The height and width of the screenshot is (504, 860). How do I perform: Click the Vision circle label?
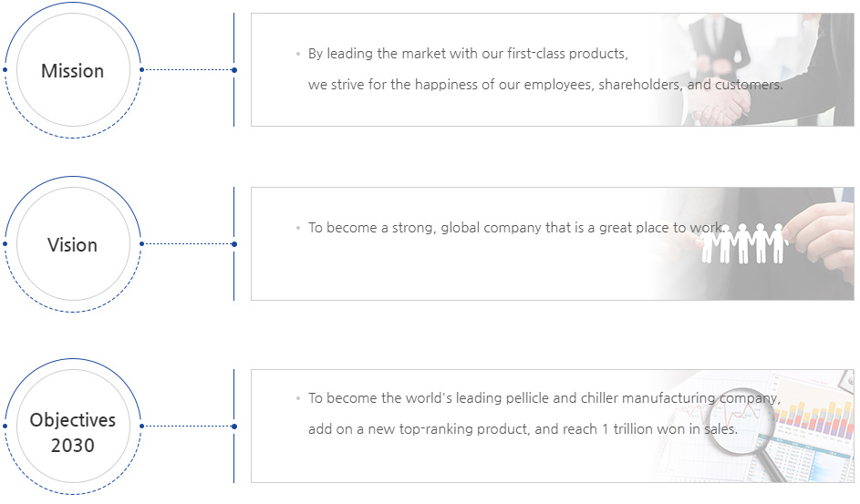click(72, 245)
